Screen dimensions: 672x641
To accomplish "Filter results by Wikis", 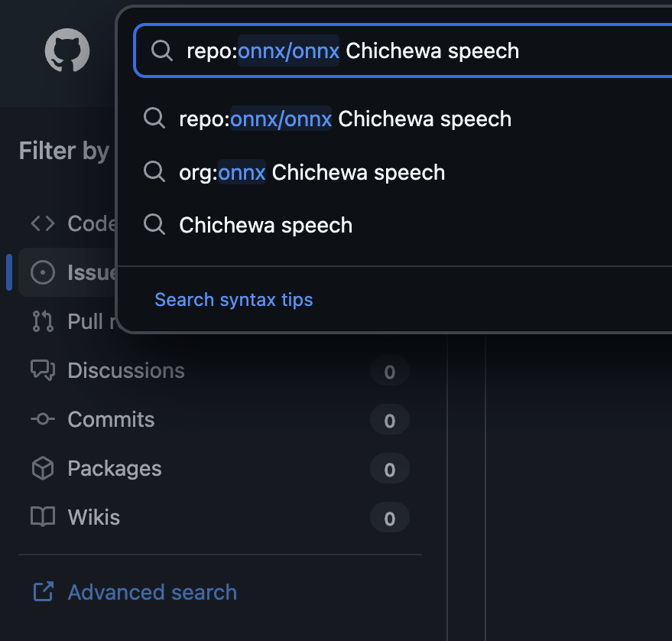I will click(x=94, y=517).
